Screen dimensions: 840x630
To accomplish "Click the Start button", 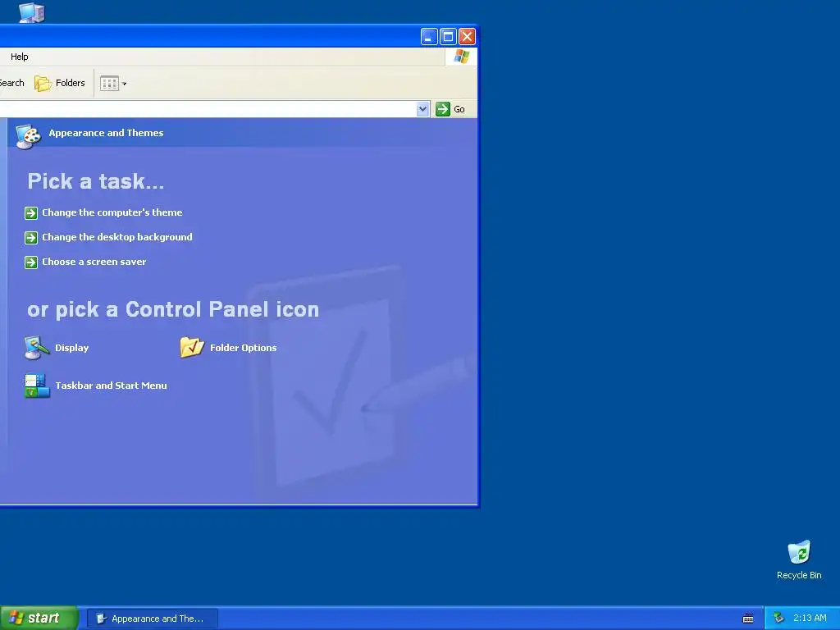I will [39, 619].
